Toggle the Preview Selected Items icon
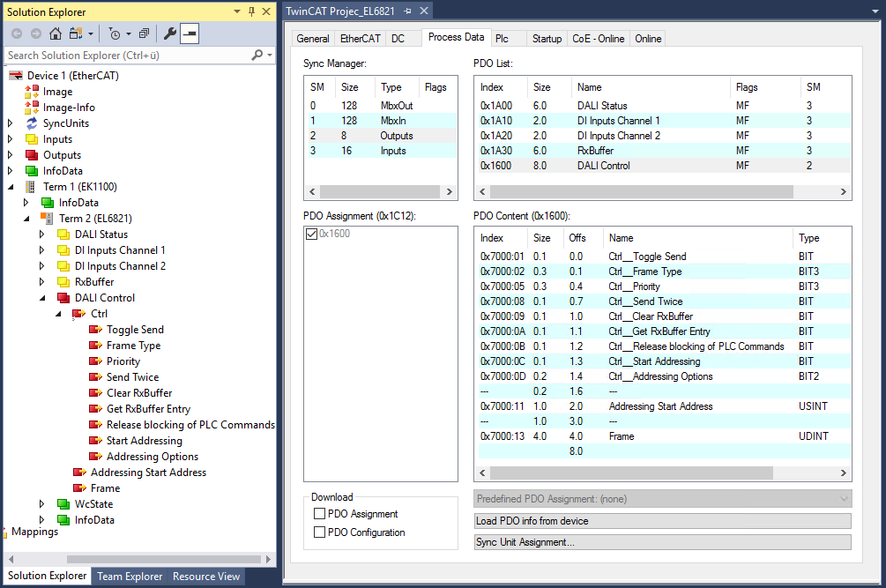This screenshot has height=588, width=886. pyautogui.click(x=189, y=33)
